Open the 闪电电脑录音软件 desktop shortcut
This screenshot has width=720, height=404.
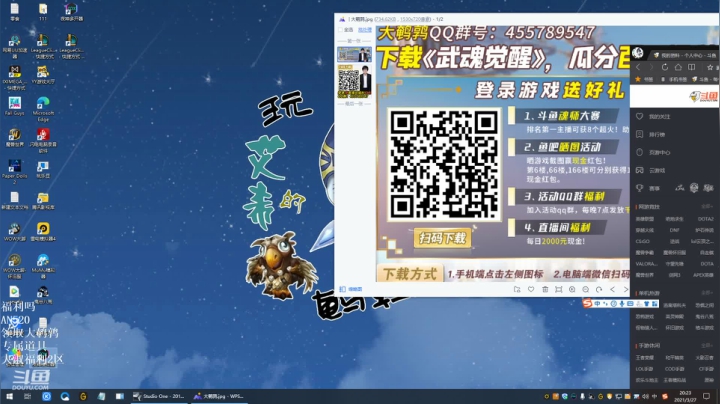43,140
